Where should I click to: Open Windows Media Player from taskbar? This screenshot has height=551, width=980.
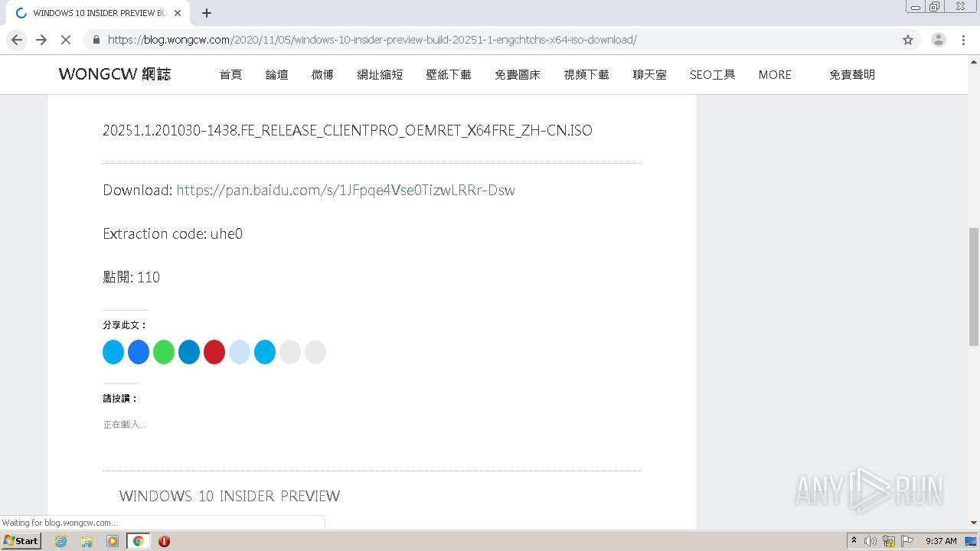(113, 541)
